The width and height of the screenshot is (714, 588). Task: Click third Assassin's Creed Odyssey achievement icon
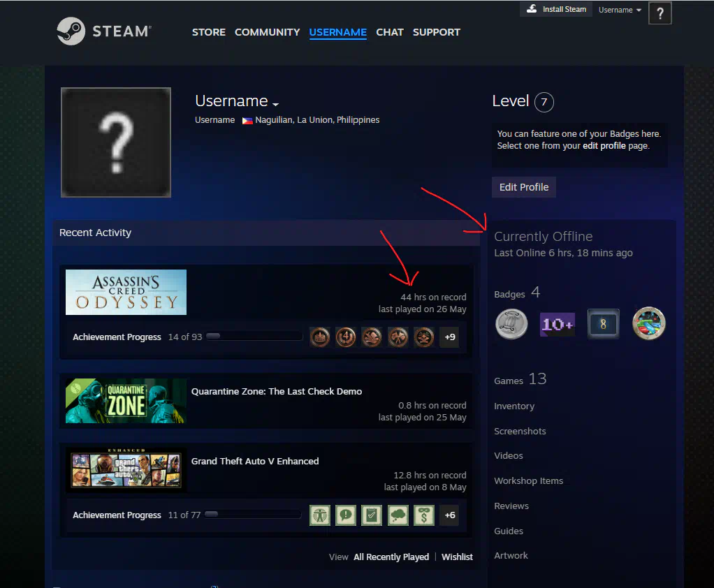372,337
